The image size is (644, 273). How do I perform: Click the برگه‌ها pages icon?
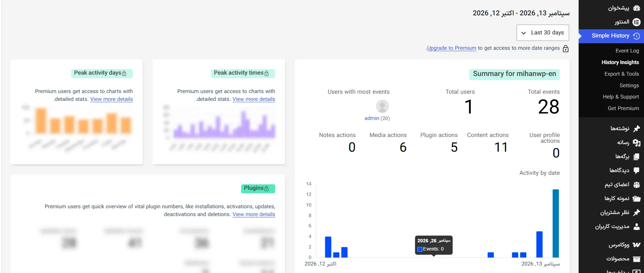point(636,156)
